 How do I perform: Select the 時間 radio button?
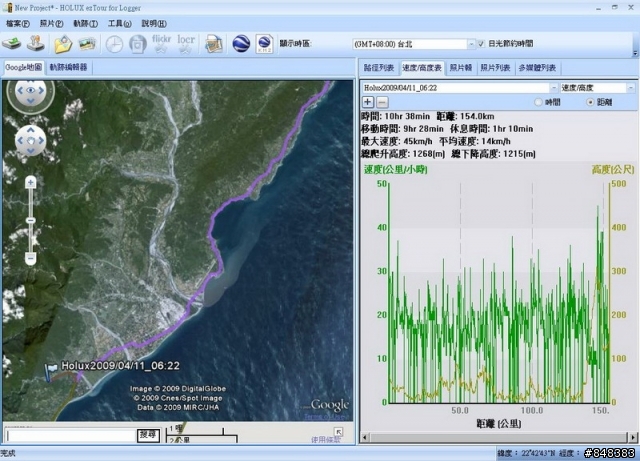pyautogui.click(x=540, y=102)
